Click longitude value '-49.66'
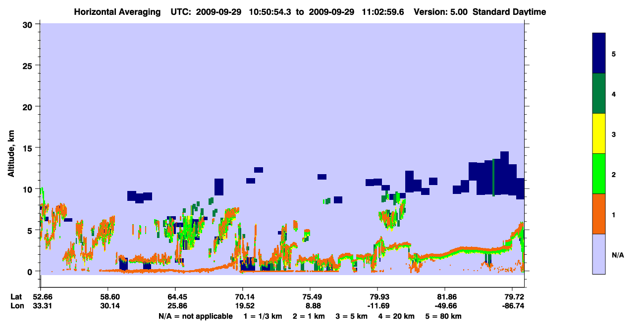644x330 pixels. point(445,306)
